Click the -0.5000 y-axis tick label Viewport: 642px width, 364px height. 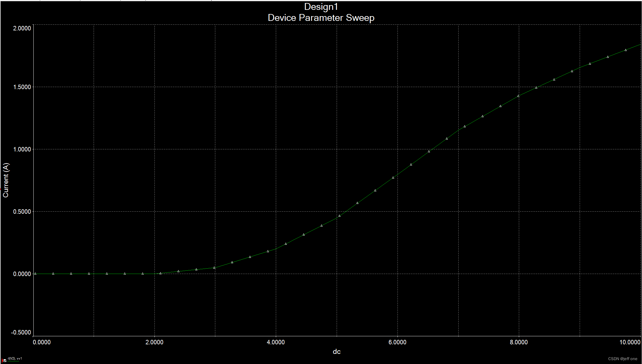click(21, 332)
